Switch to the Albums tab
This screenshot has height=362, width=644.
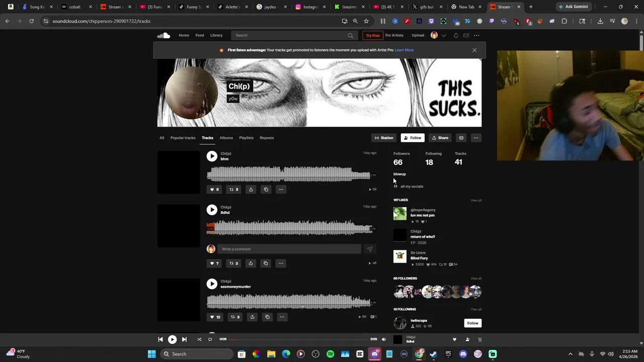226,138
